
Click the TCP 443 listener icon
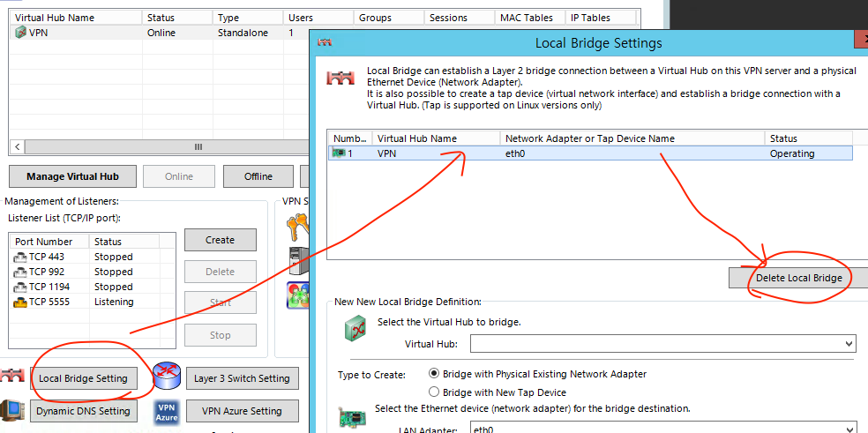pos(20,257)
